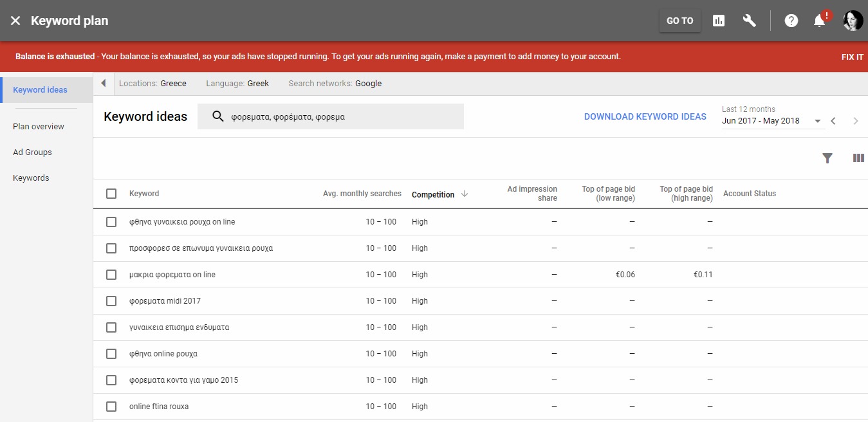Image resolution: width=868 pixels, height=422 pixels.
Task: Click DOWNLOAD KEYWORD IDEAS link
Action: pyautogui.click(x=645, y=116)
